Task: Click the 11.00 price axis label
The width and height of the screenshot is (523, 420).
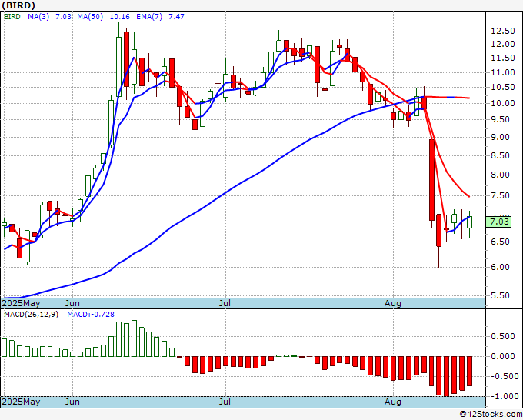Action: tap(503, 72)
